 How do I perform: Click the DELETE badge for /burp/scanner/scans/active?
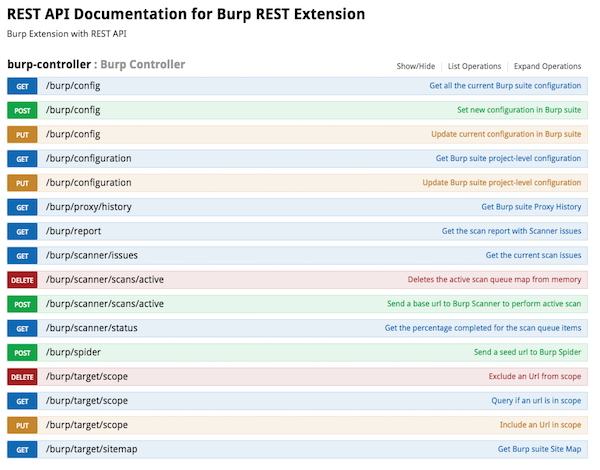[x=22, y=280]
